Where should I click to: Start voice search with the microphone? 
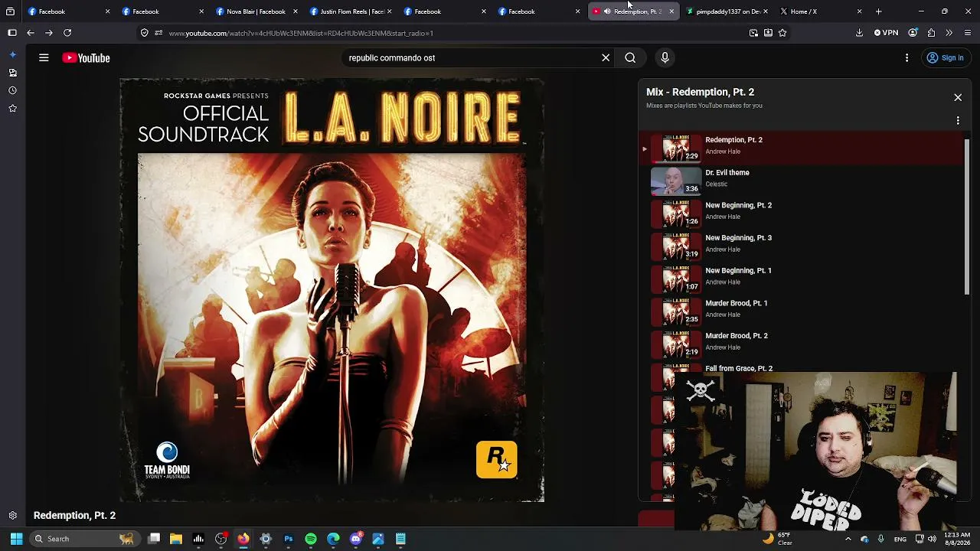tap(665, 57)
